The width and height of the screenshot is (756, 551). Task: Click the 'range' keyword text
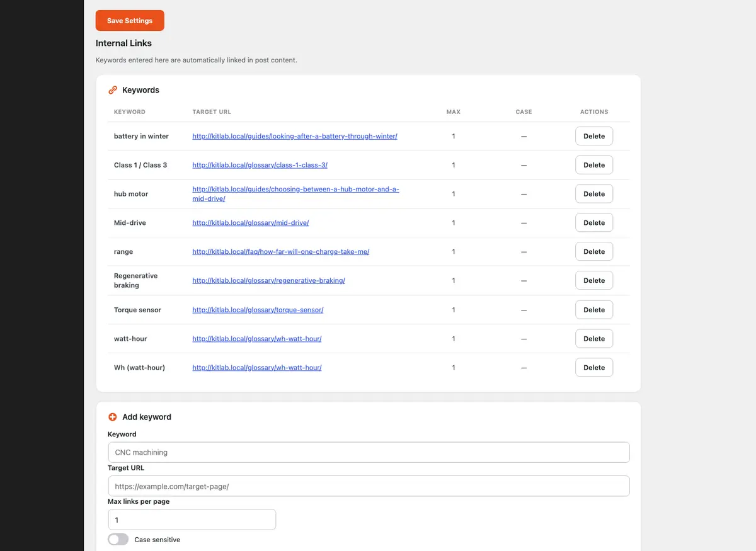point(123,252)
